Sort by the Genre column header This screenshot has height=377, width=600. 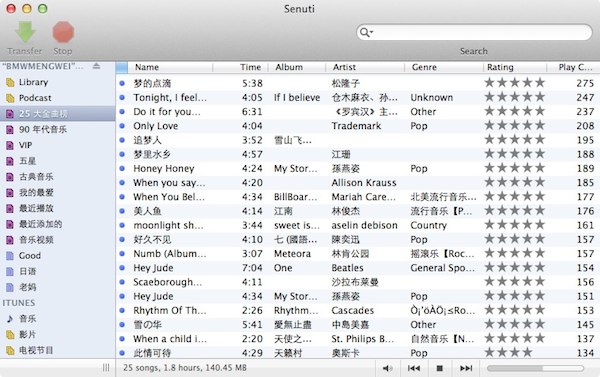coord(444,67)
